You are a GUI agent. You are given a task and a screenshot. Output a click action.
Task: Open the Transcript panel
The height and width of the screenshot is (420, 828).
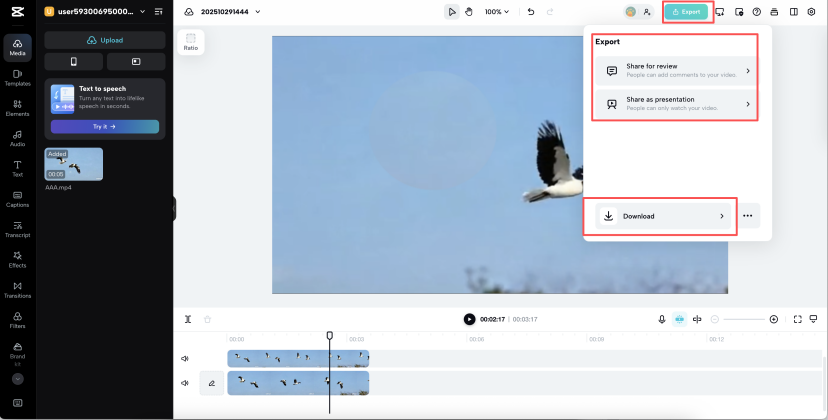(x=17, y=229)
